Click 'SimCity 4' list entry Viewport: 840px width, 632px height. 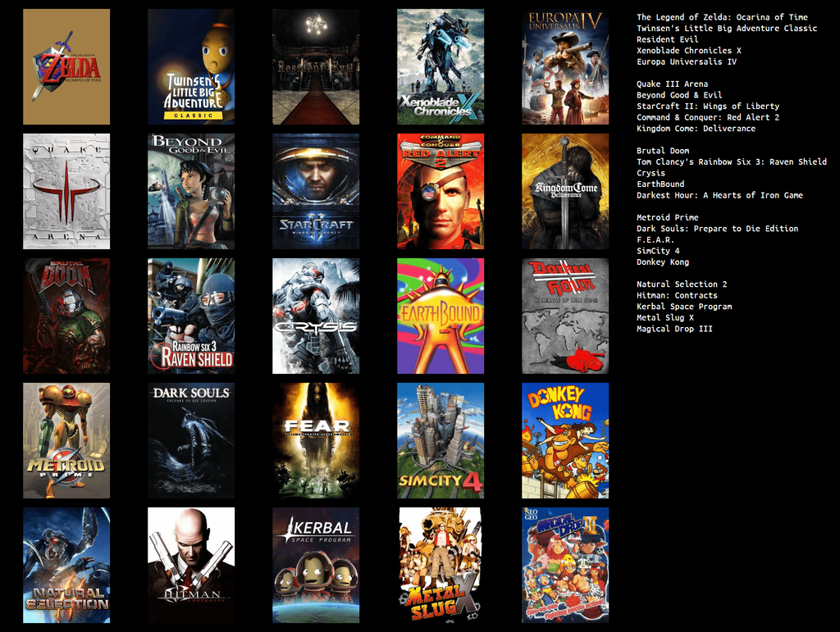pos(658,251)
